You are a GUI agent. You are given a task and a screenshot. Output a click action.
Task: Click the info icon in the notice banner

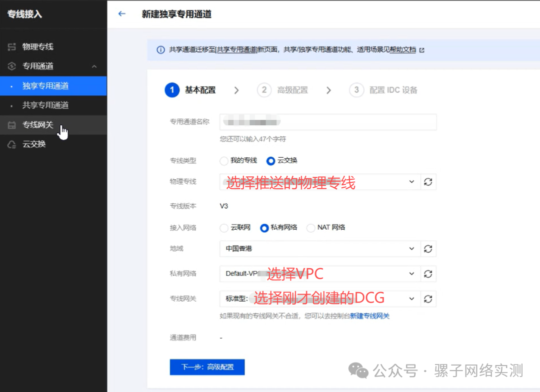click(x=160, y=49)
